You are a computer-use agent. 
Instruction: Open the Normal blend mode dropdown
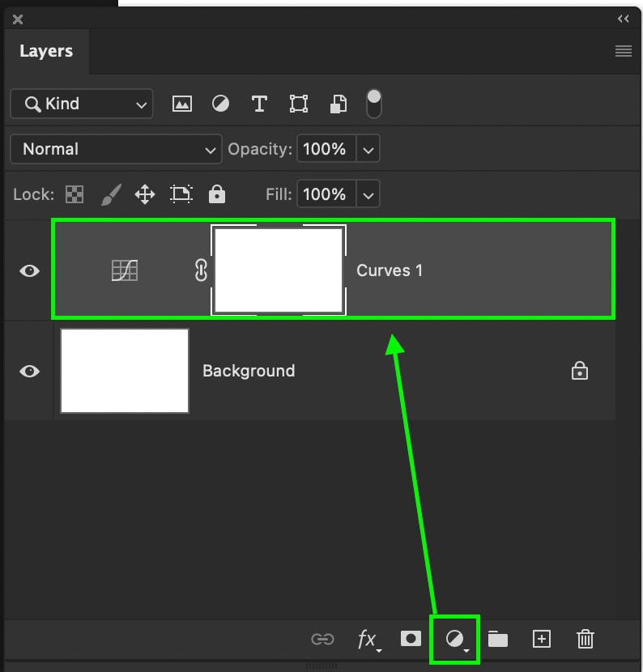click(x=116, y=149)
